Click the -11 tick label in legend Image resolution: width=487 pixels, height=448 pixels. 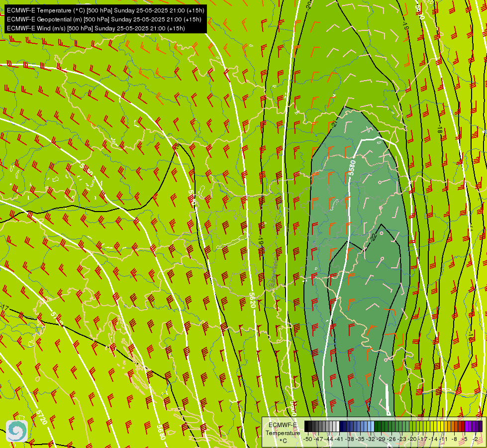pos(444,439)
